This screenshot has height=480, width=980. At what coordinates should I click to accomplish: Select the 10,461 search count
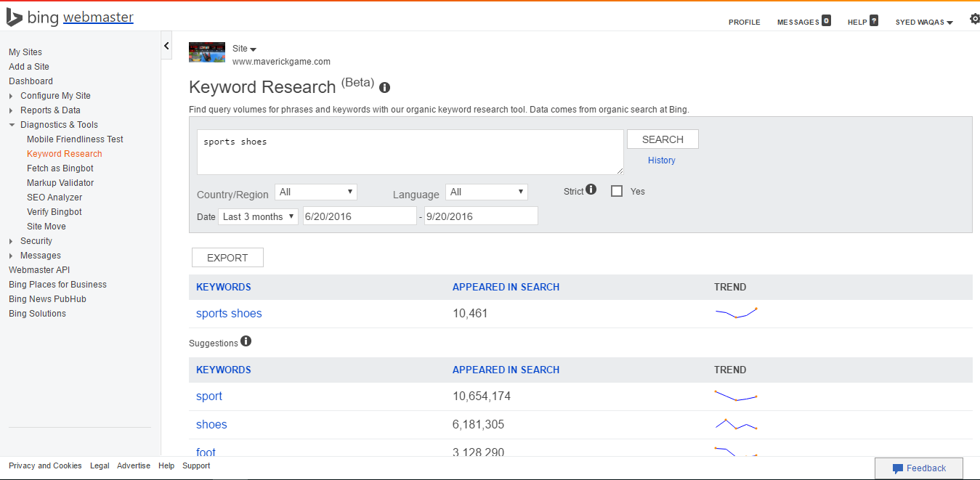[x=470, y=314]
